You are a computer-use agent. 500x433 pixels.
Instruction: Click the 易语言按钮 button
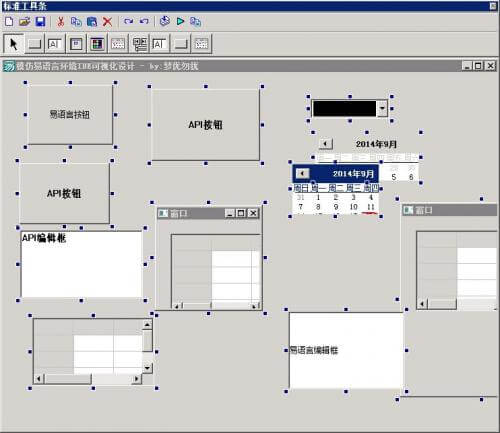(70, 114)
